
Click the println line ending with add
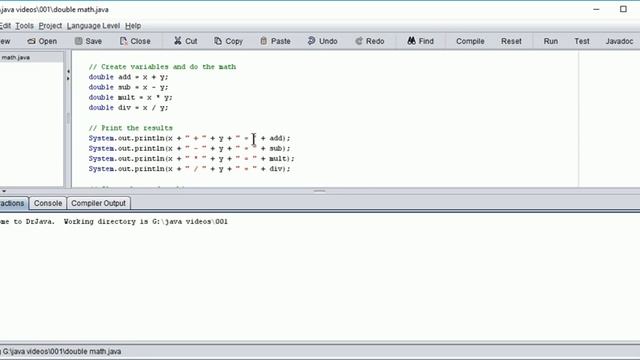coord(189,138)
